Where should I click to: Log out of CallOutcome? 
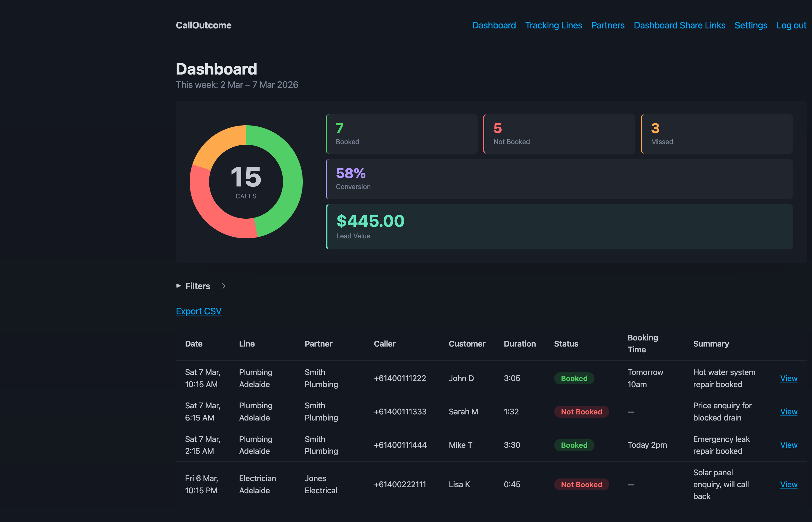click(791, 25)
